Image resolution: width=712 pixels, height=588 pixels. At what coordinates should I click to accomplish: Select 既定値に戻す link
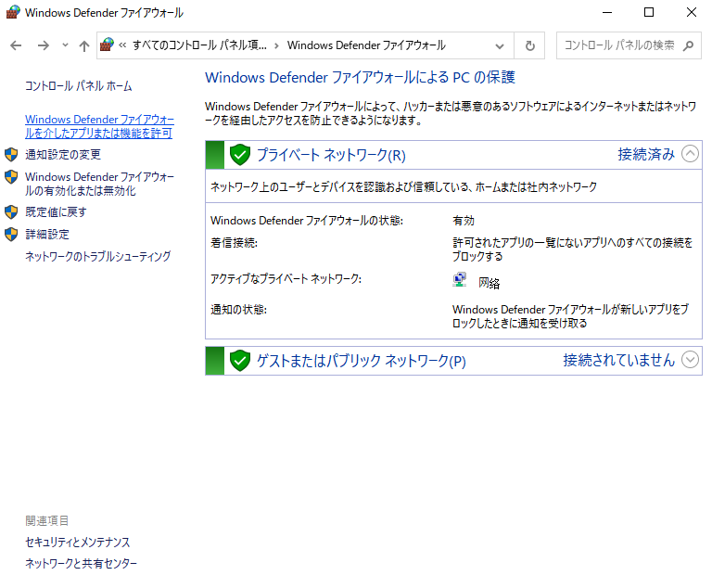pos(56,211)
